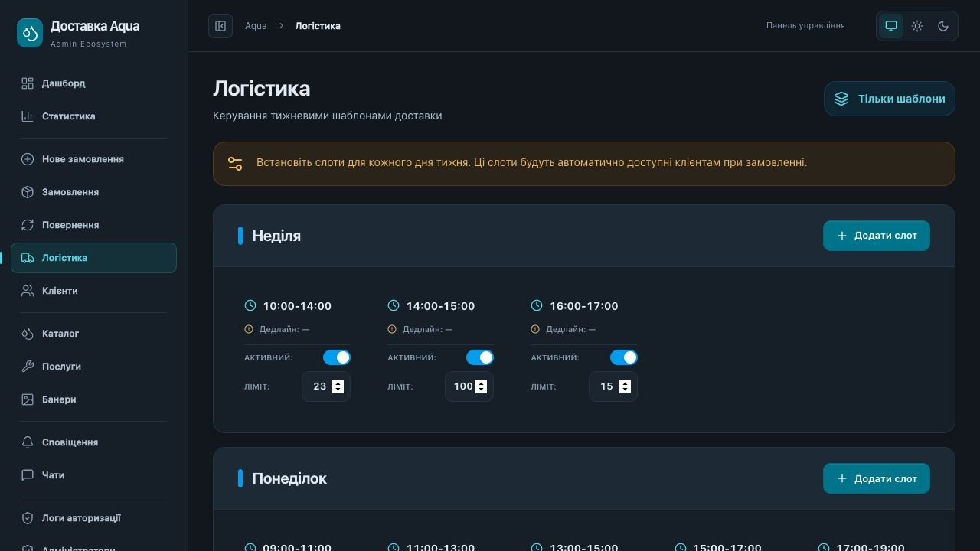Click the Aqua water drop logo
The image size is (980, 551).
click(x=30, y=33)
